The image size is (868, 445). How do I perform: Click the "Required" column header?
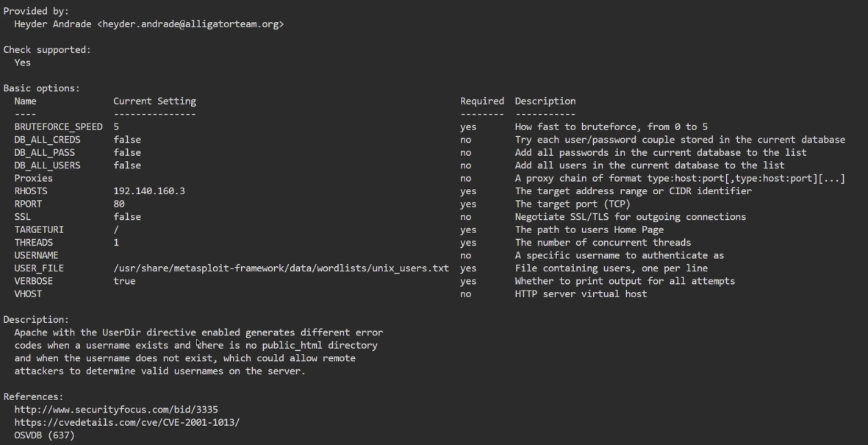[x=481, y=102]
